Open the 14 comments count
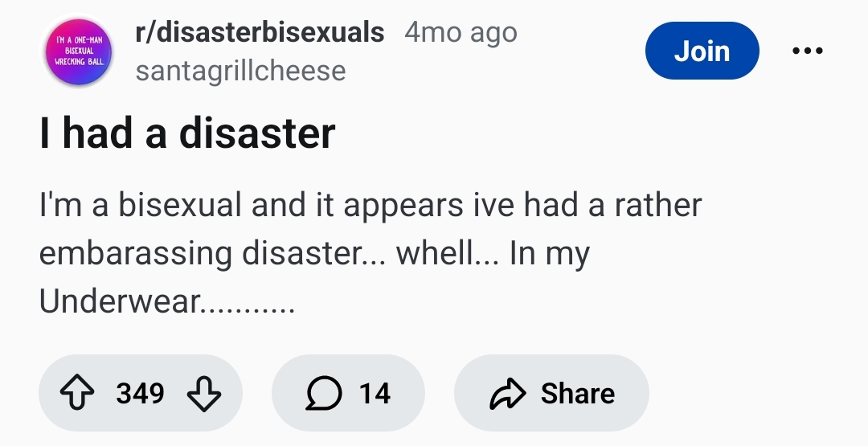 375,393
